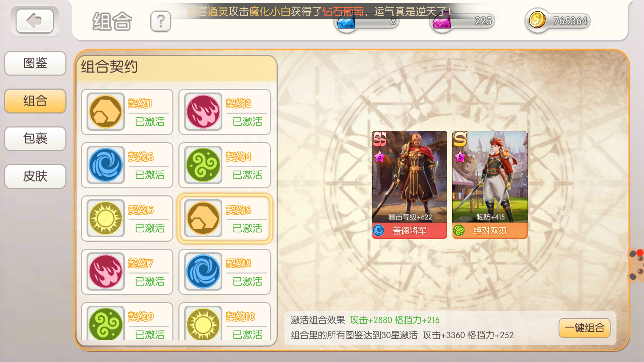Select the 契约1 hexagon contract icon

[105, 112]
